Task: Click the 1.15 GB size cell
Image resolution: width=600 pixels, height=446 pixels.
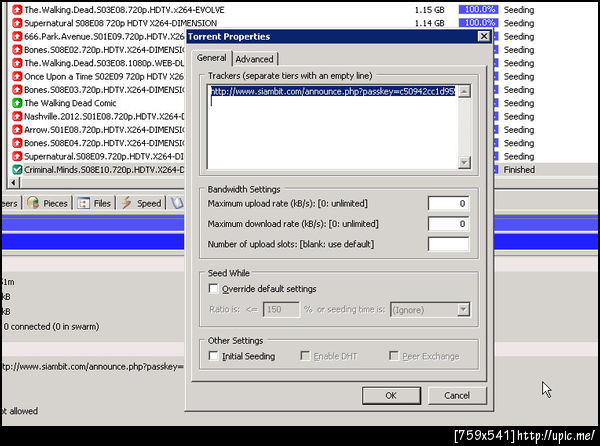Action: (x=429, y=10)
